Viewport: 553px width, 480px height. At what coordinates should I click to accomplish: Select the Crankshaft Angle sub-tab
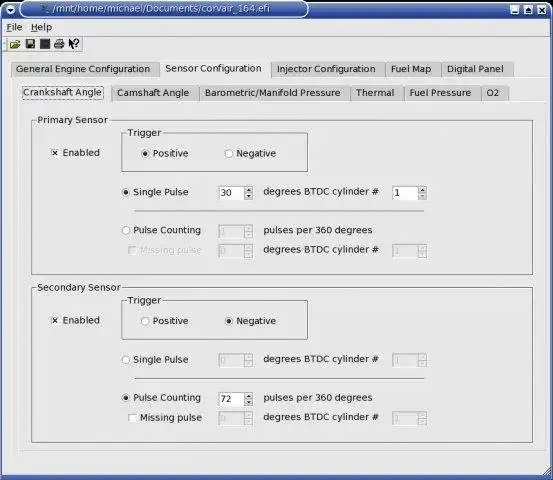63,92
